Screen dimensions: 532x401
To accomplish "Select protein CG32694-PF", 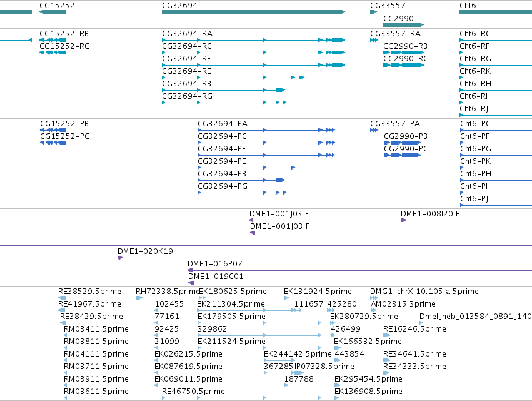I will coord(221,149).
